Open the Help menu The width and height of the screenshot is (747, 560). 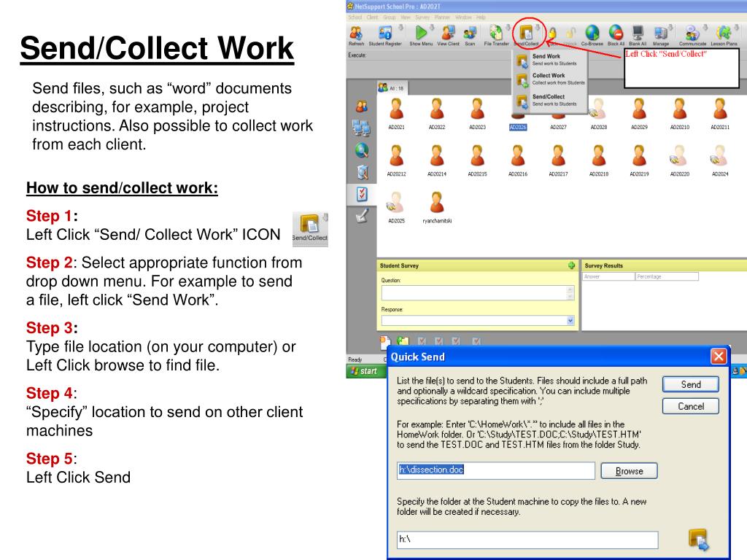click(481, 17)
